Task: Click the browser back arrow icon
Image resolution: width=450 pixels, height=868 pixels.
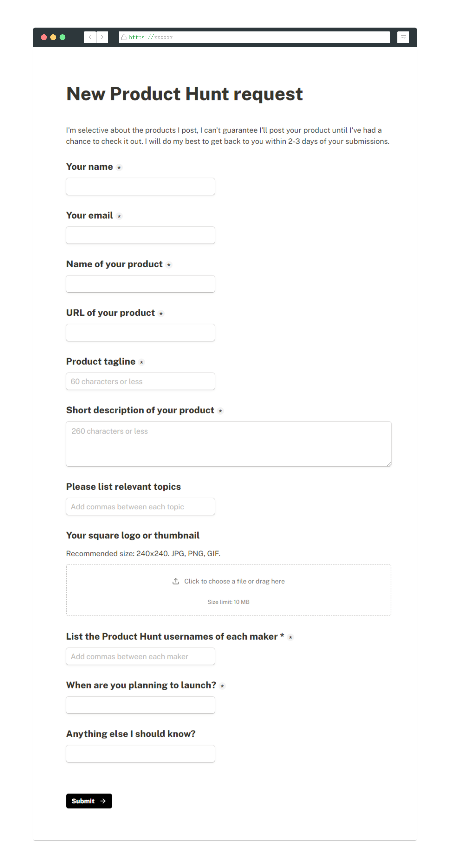Action: (x=90, y=37)
